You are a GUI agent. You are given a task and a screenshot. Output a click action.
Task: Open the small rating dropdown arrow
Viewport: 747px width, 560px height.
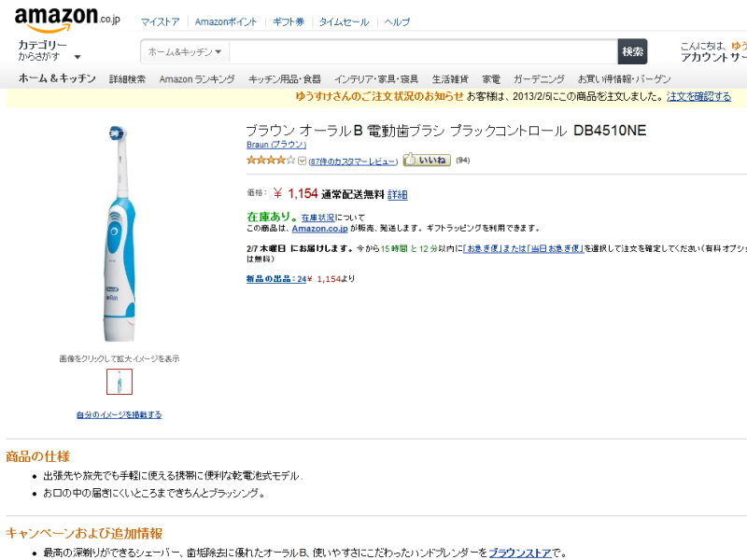tap(302, 161)
